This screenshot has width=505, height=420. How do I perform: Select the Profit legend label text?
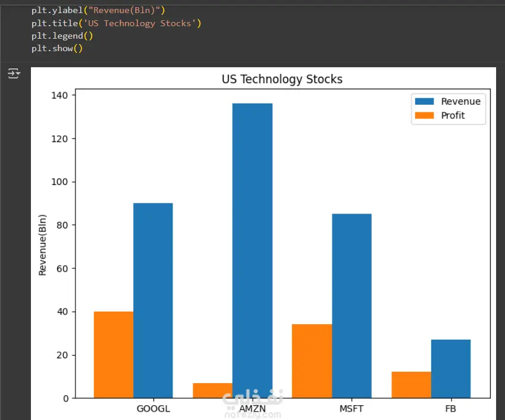(453, 115)
